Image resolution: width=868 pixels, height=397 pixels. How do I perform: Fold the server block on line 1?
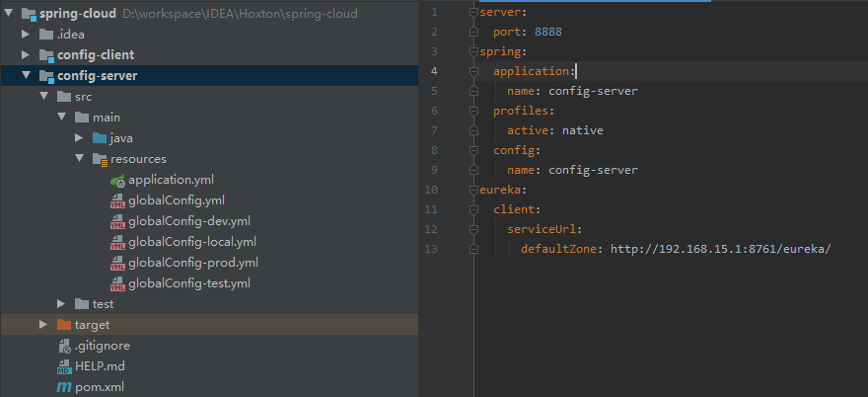click(x=473, y=12)
